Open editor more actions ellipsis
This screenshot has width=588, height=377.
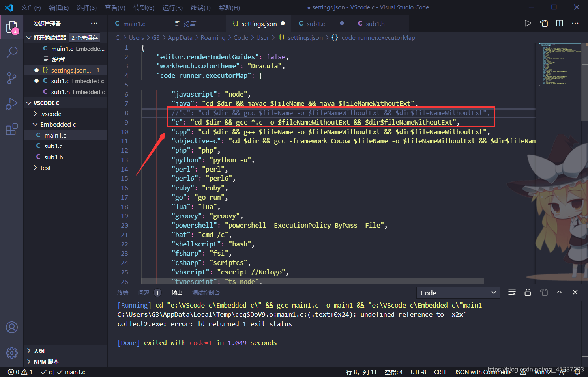click(x=575, y=24)
